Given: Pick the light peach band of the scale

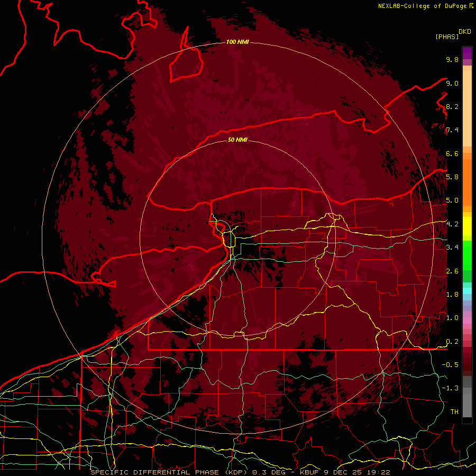Looking at the screenshot, I should [467, 109].
